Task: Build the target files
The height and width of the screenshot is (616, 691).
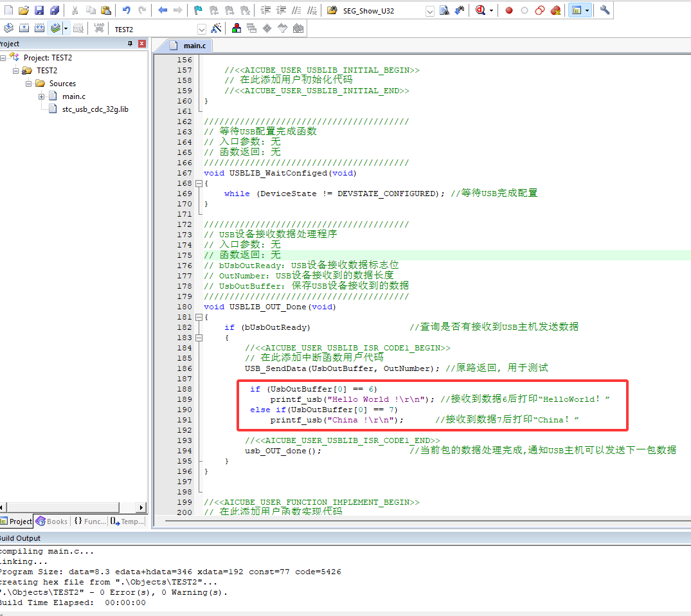Action: click(24, 29)
